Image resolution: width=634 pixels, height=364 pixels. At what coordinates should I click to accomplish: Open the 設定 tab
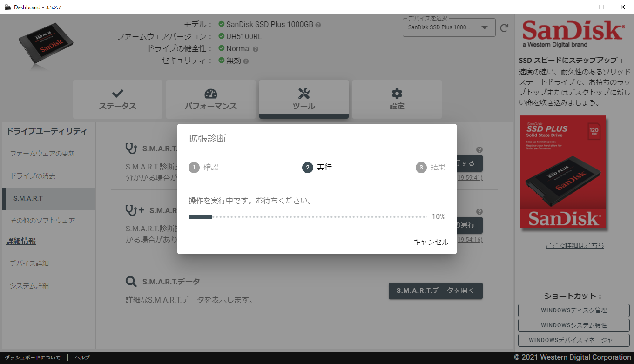tap(397, 99)
